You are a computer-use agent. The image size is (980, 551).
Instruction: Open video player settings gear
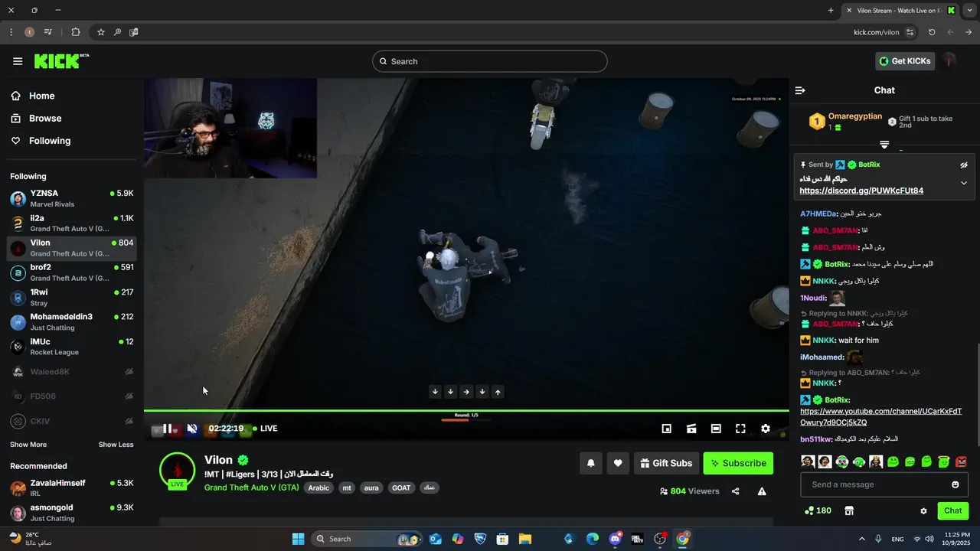coord(765,429)
